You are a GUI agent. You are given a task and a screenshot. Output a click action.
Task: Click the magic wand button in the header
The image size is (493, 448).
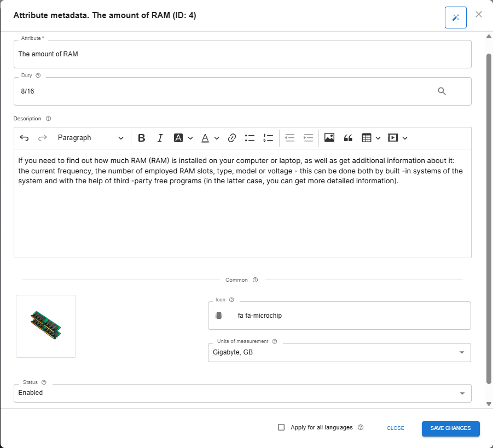[455, 17]
